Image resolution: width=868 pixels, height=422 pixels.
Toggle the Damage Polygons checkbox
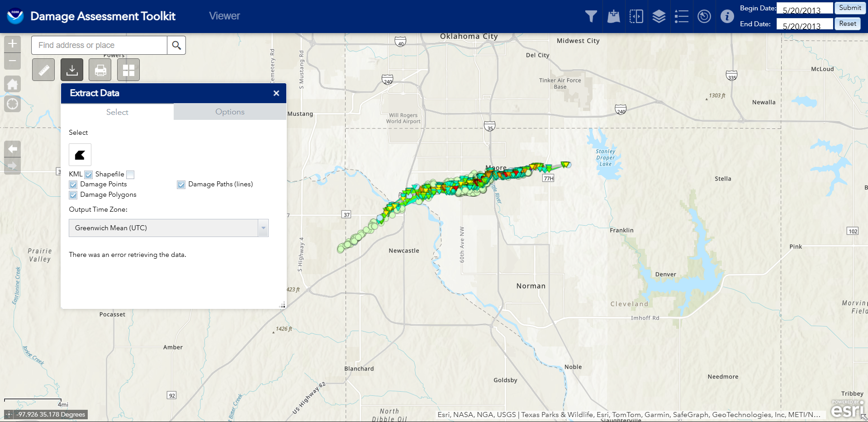[x=73, y=195]
